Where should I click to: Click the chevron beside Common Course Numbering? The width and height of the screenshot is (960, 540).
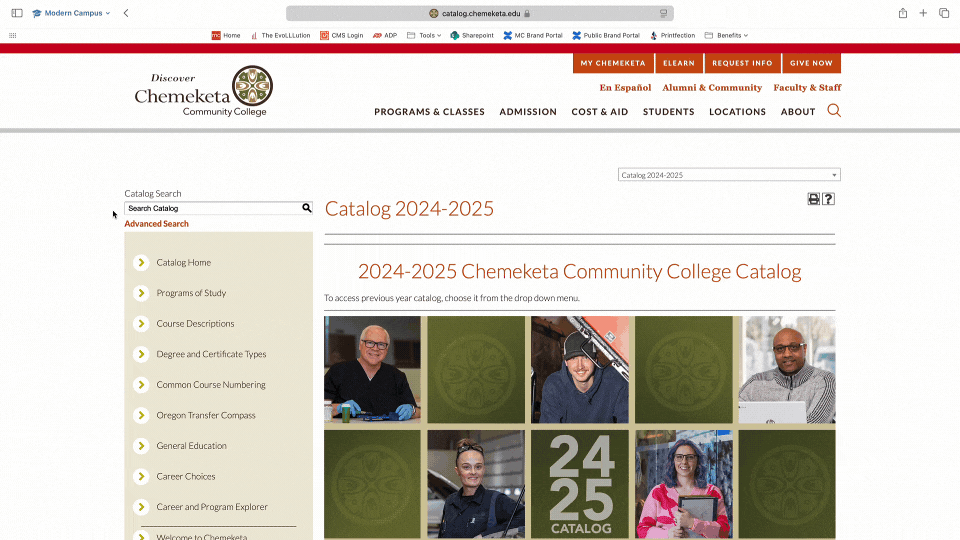pyautogui.click(x=141, y=384)
